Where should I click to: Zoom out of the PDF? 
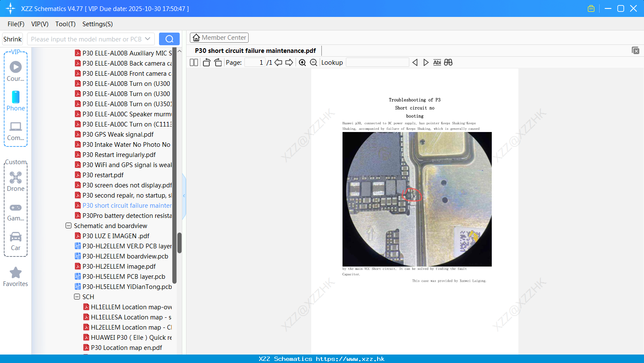pyautogui.click(x=313, y=63)
